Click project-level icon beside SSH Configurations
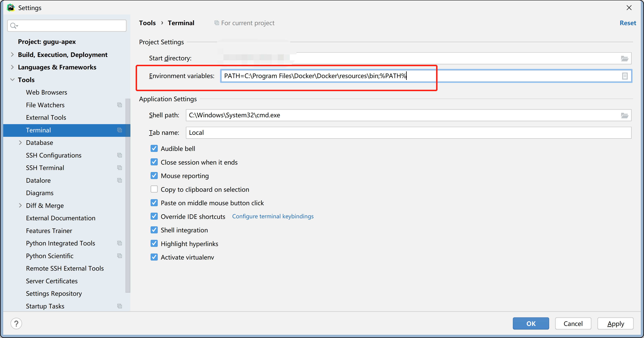The width and height of the screenshot is (644, 338). pos(120,155)
